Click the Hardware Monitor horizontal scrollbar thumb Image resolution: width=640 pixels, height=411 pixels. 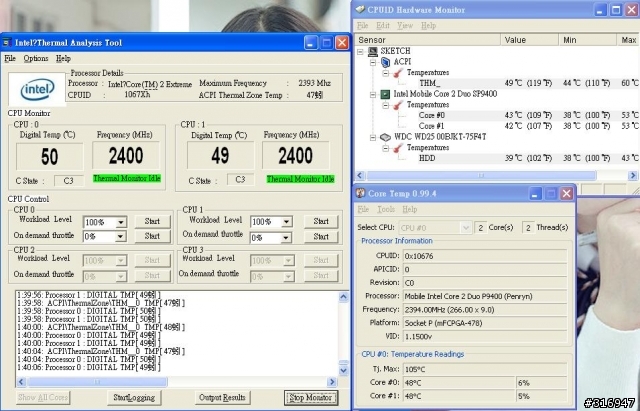481,176
